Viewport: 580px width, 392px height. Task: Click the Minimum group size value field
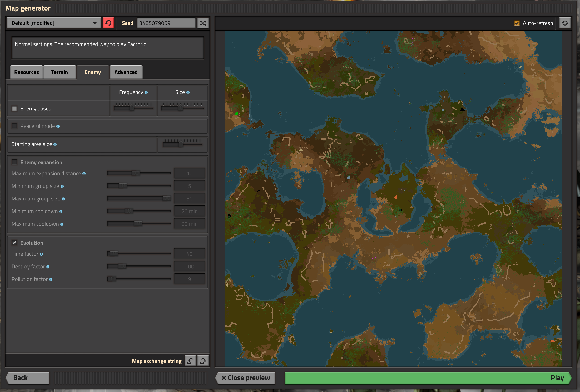[x=190, y=186]
